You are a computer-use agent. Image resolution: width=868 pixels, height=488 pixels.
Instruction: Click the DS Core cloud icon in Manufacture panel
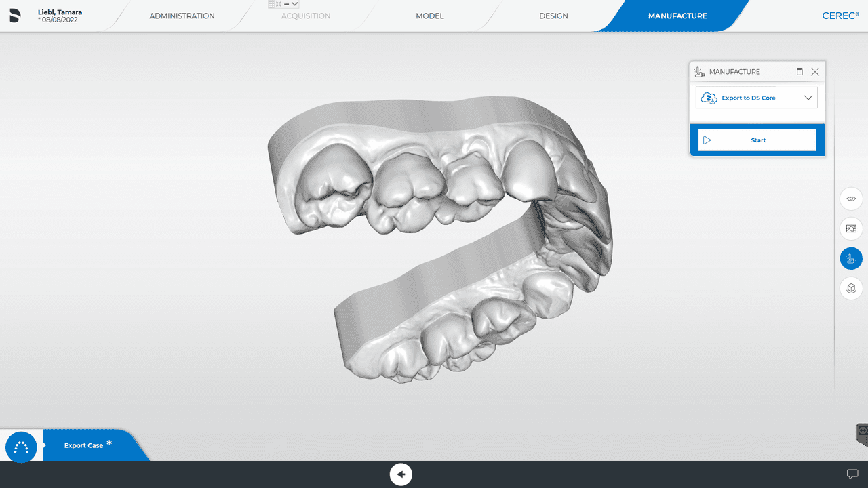click(x=709, y=98)
